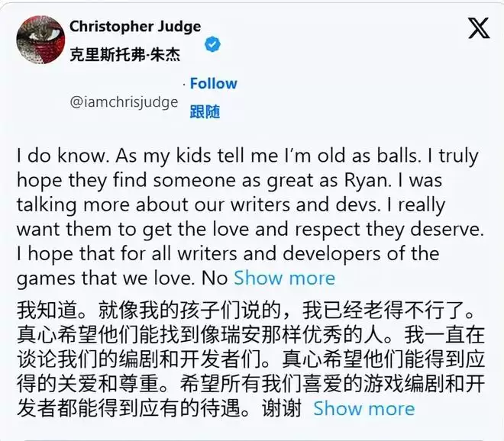Click the Chinese name 克里斯托弗·朱杰
The width and height of the screenshot is (504, 441).
tap(125, 54)
